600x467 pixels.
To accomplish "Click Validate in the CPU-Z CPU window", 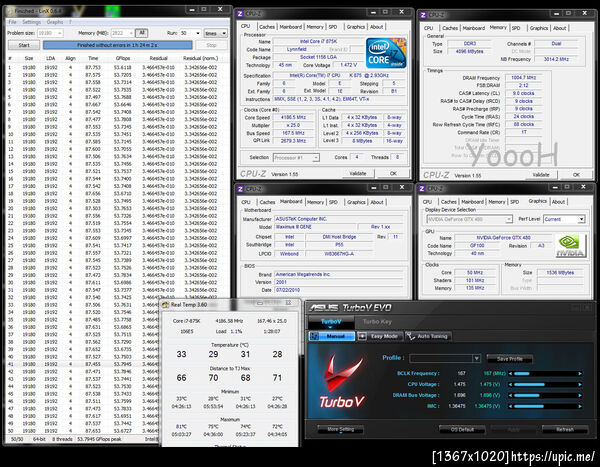I will [x=358, y=174].
